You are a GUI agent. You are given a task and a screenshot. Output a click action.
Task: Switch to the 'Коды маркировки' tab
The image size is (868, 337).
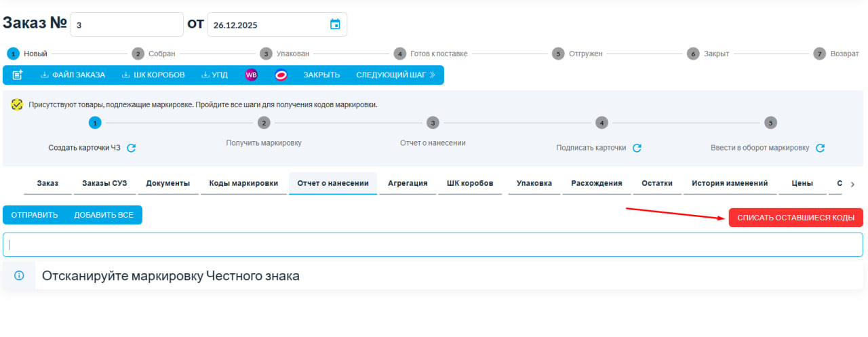[x=243, y=183]
